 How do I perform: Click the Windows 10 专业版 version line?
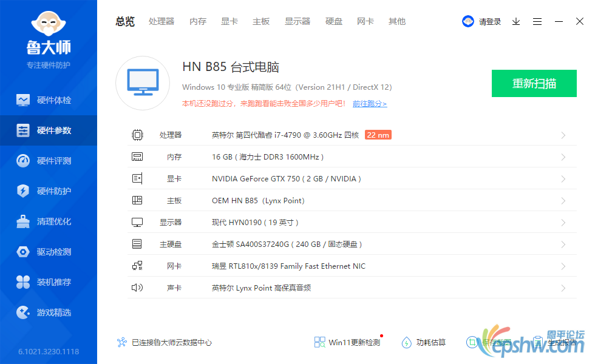click(x=287, y=87)
